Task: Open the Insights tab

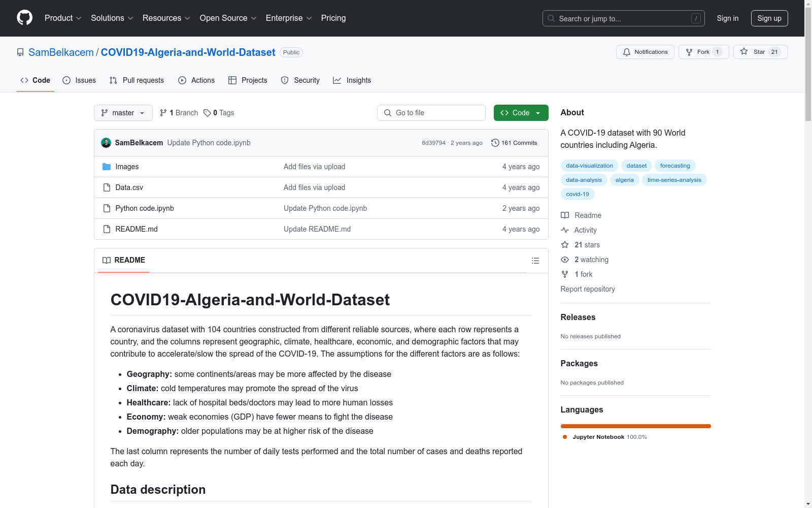Action: click(352, 80)
